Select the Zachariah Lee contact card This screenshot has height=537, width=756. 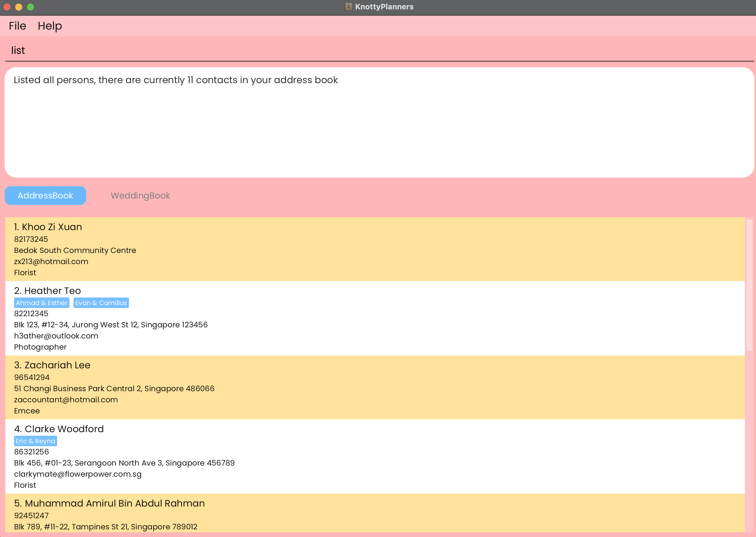point(374,387)
